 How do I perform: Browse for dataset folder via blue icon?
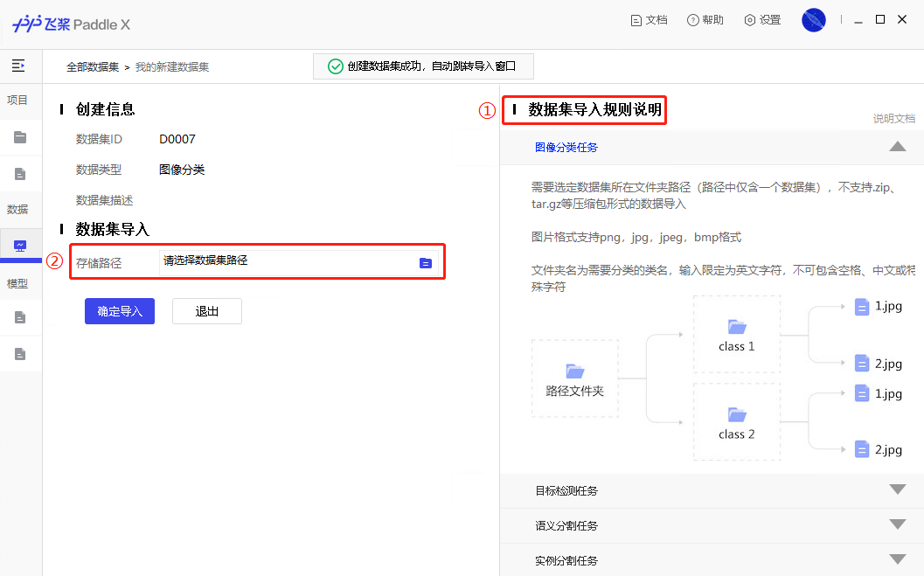point(426,262)
